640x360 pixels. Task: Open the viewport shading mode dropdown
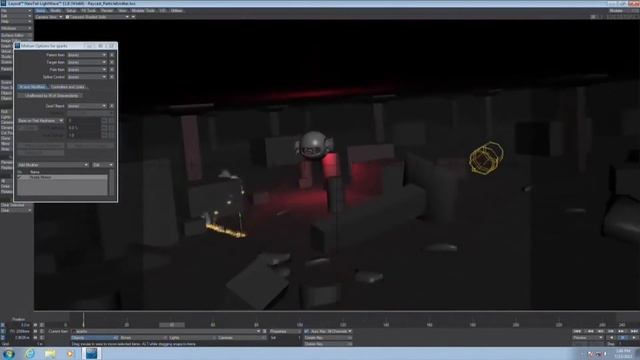coord(98,17)
